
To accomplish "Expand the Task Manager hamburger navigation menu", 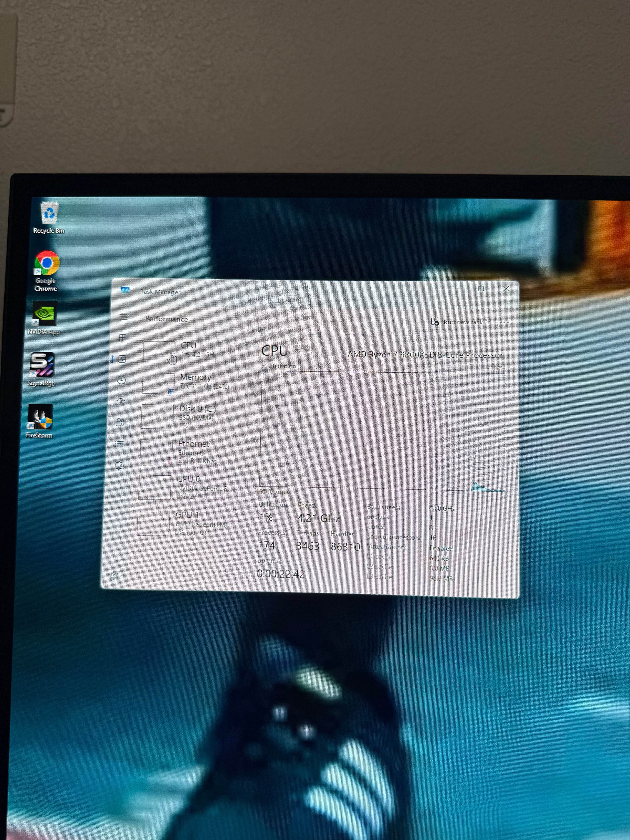I will [x=123, y=317].
